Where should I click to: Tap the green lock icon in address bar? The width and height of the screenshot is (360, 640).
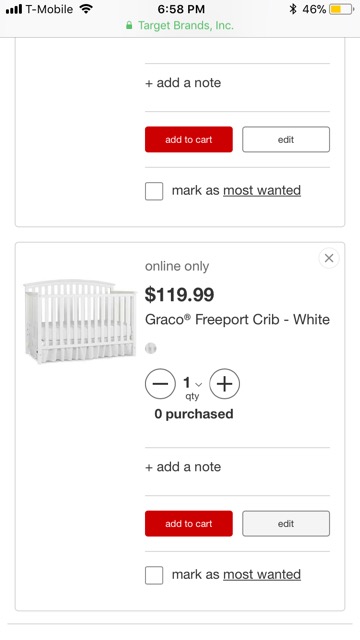coord(129,25)
